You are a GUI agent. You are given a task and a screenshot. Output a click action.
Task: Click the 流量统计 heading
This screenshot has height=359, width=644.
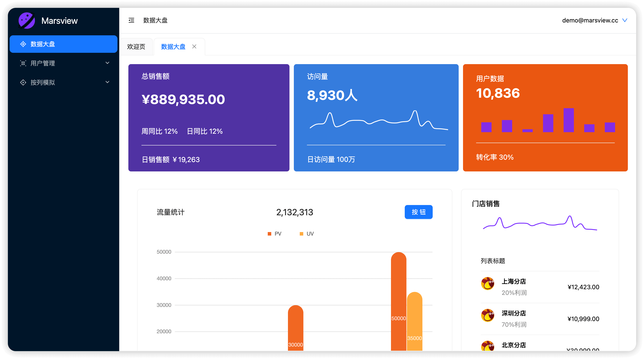tap(170, 212)
